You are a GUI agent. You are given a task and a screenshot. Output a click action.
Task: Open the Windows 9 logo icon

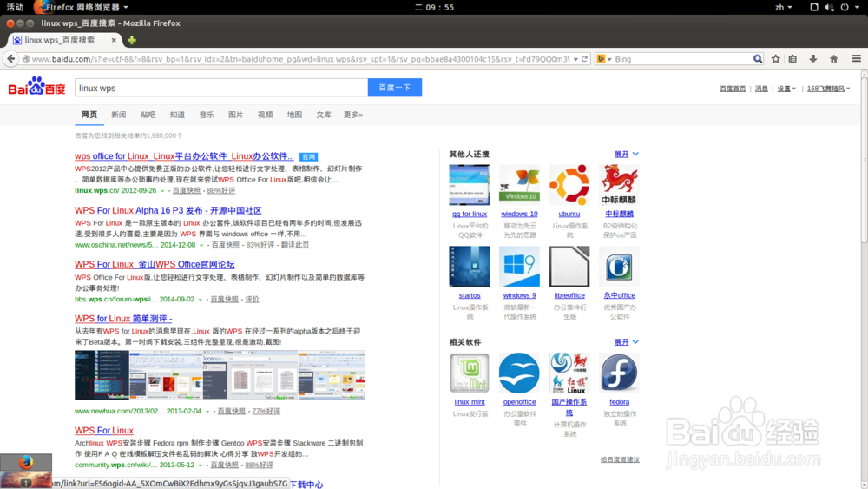tap(519, 267)
